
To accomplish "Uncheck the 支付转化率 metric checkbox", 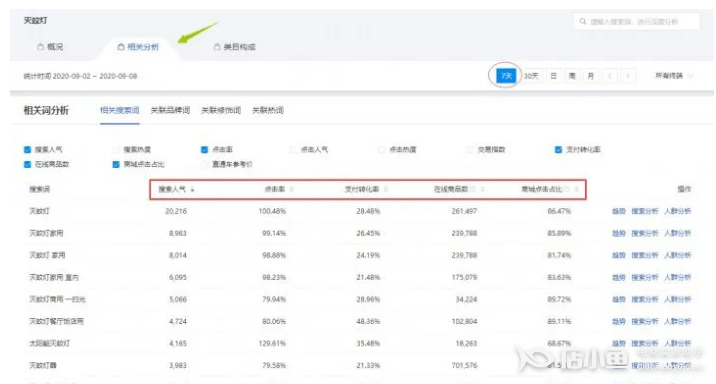I will [x=558, y=150].
